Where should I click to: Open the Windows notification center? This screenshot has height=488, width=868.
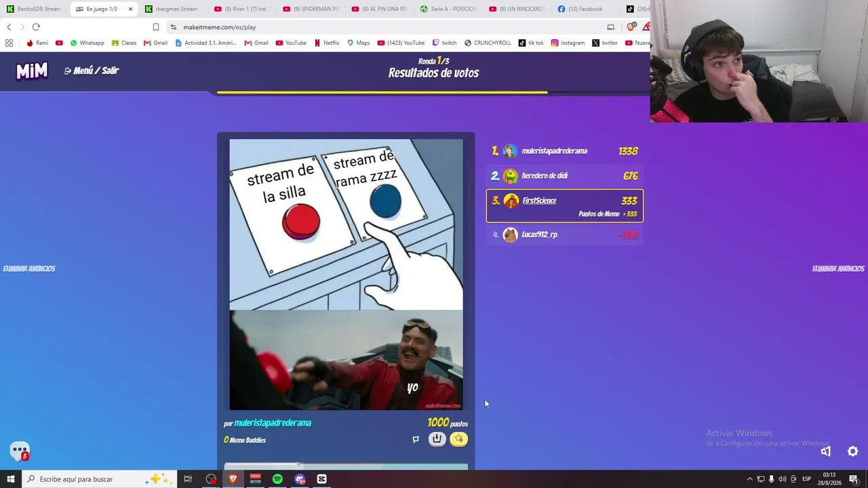[x=854, y=479]
